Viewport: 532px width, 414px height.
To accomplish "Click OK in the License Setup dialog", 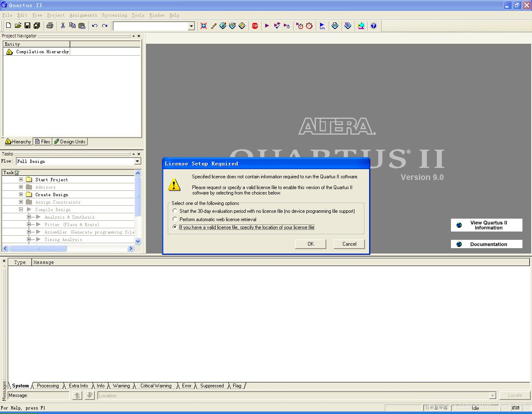I will coord(310,244).
